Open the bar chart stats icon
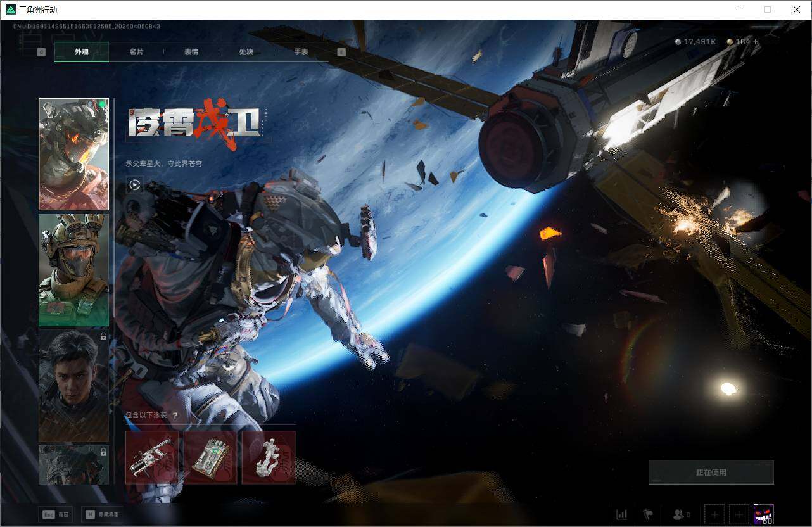This screenshot has height=527, width=812. pyautogui.click(x=621, y=514)
